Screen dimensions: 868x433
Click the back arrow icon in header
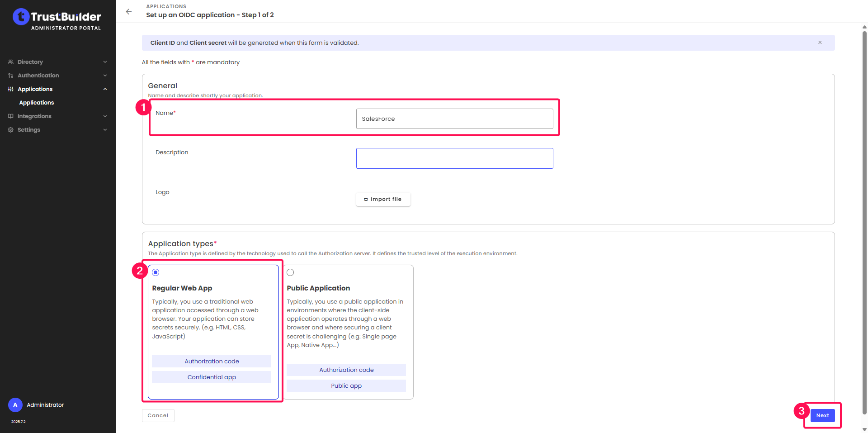tap(129, 12)
